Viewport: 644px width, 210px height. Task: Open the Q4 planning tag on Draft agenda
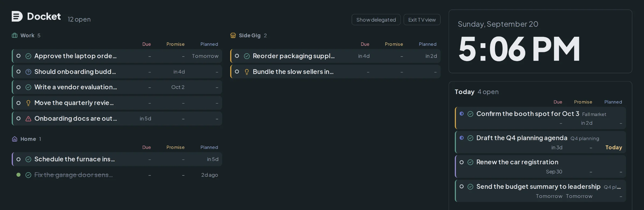[585, 138]
